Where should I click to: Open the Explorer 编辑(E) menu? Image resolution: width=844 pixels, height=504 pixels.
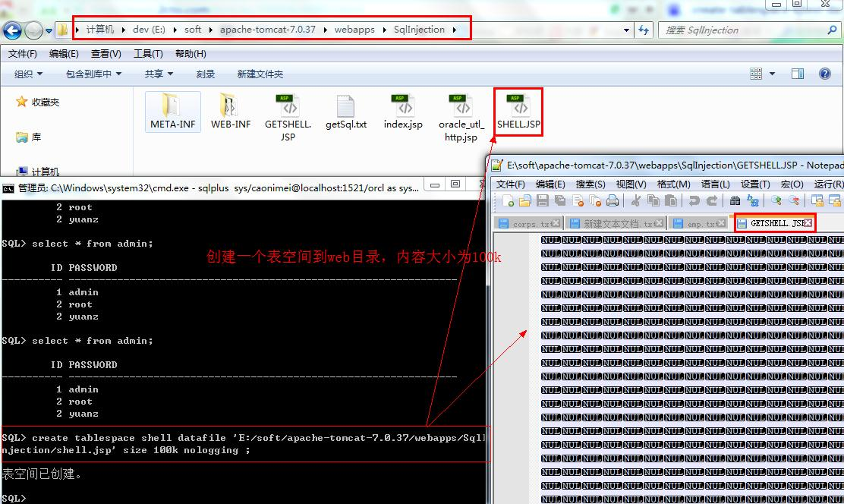[x=64, y=54]
